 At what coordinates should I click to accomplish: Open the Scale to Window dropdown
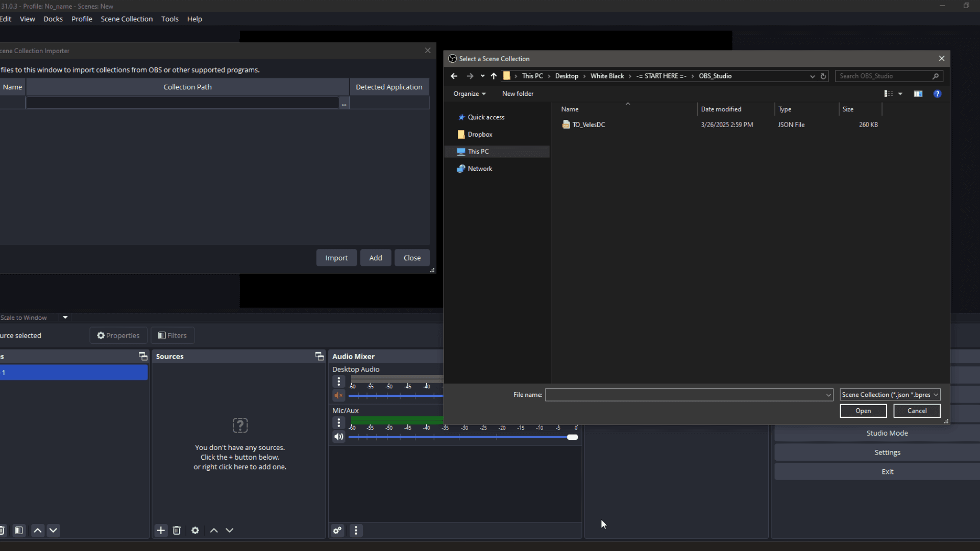click(65, 318)
